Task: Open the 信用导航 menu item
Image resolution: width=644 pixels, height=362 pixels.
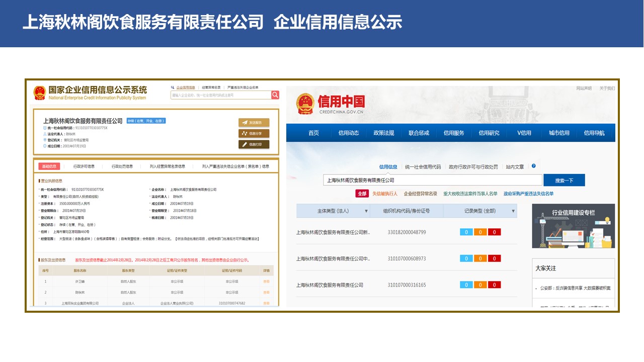Action: (594, 133)
